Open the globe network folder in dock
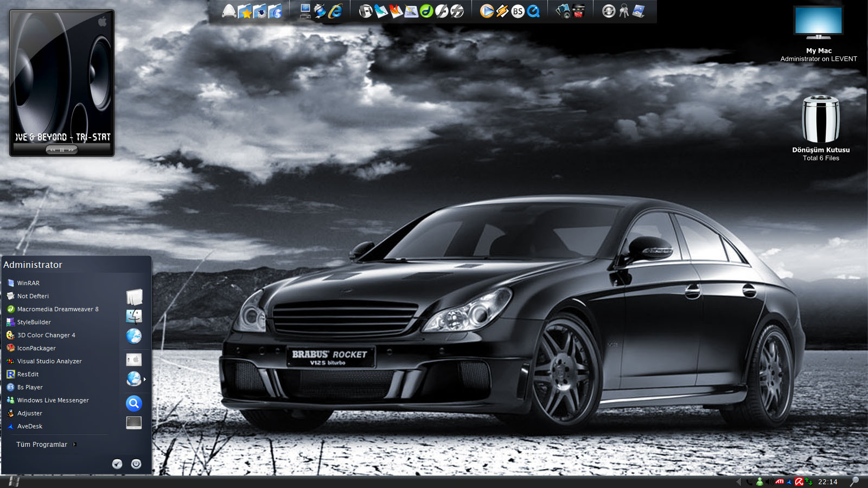868x488 pixels. tap(275, 11)
